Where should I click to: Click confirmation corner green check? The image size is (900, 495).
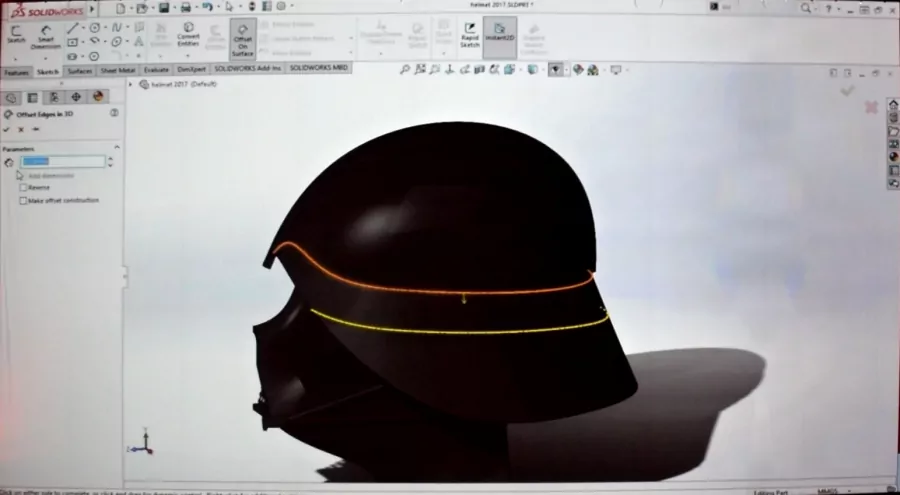coord(847,90)
